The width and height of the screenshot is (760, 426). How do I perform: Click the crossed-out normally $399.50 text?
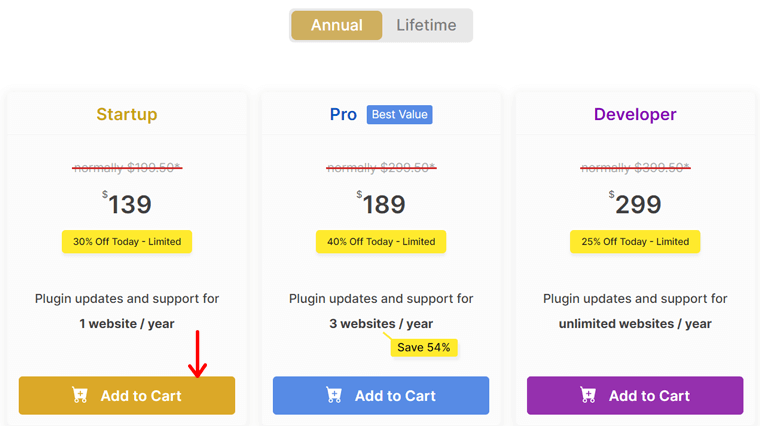(635, 168)
